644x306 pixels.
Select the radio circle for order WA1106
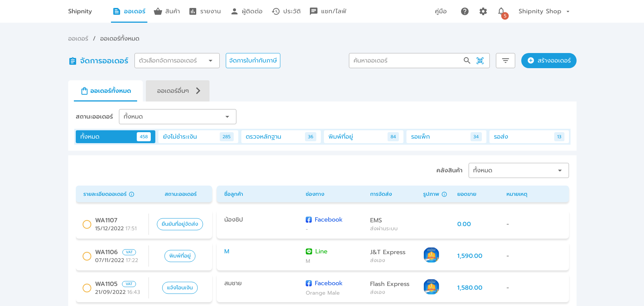87,256
